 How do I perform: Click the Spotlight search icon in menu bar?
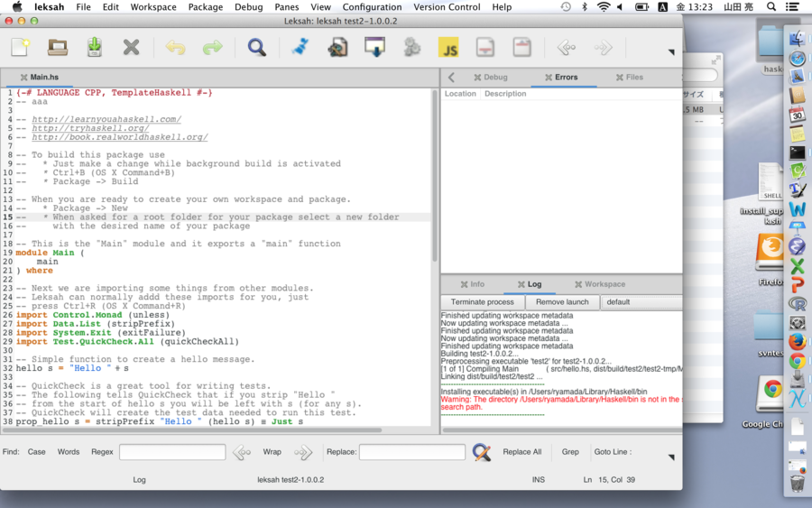[771, 6]
